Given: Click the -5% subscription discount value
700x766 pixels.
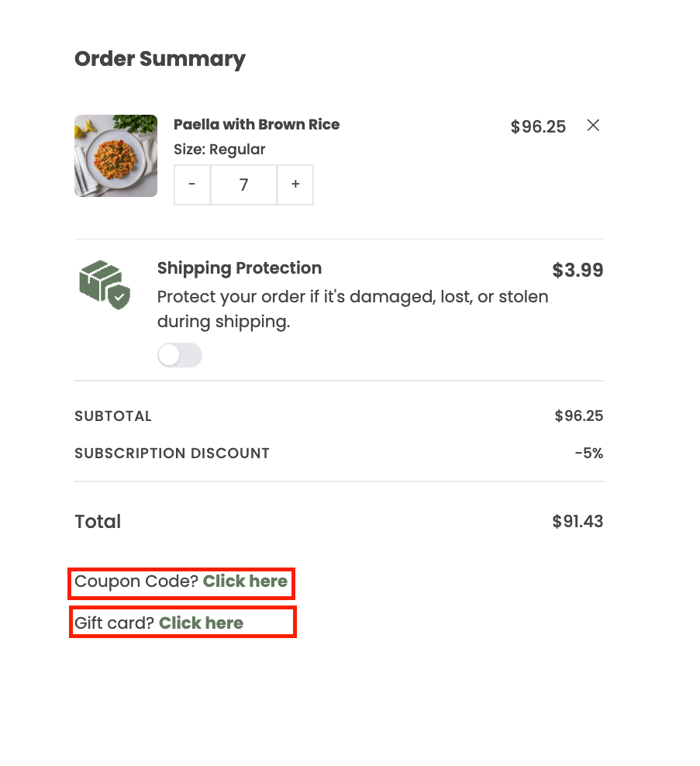Looking at the screenshot, I should click(588, 453).
